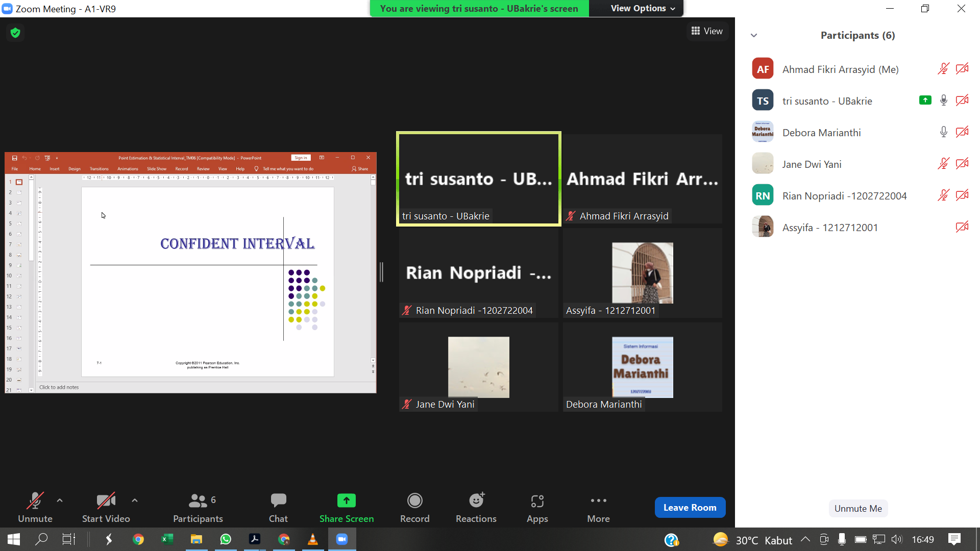980x551 pixels.
Task: Select the Debora Marianthi video tile
Action: [x=643, y=367]
